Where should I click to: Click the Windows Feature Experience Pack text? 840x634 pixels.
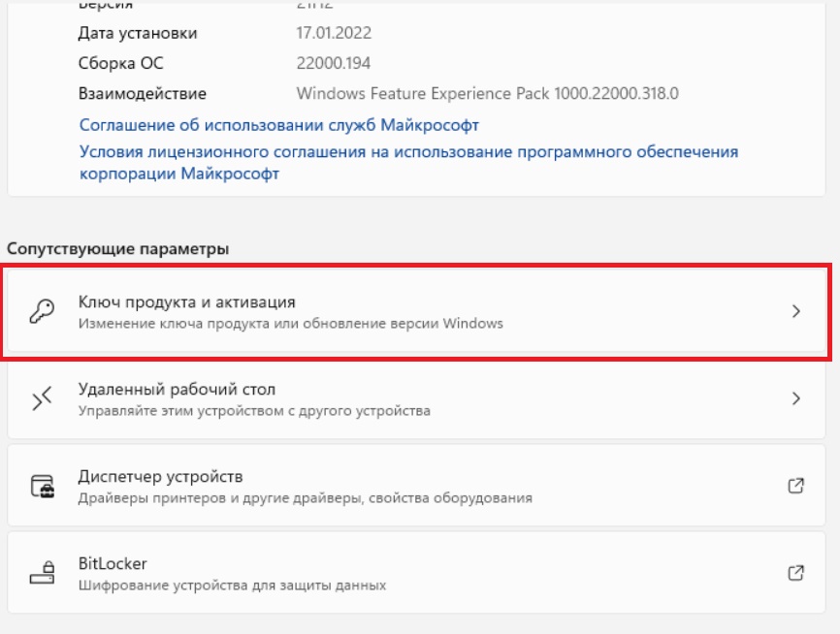[x=488, y=94]
